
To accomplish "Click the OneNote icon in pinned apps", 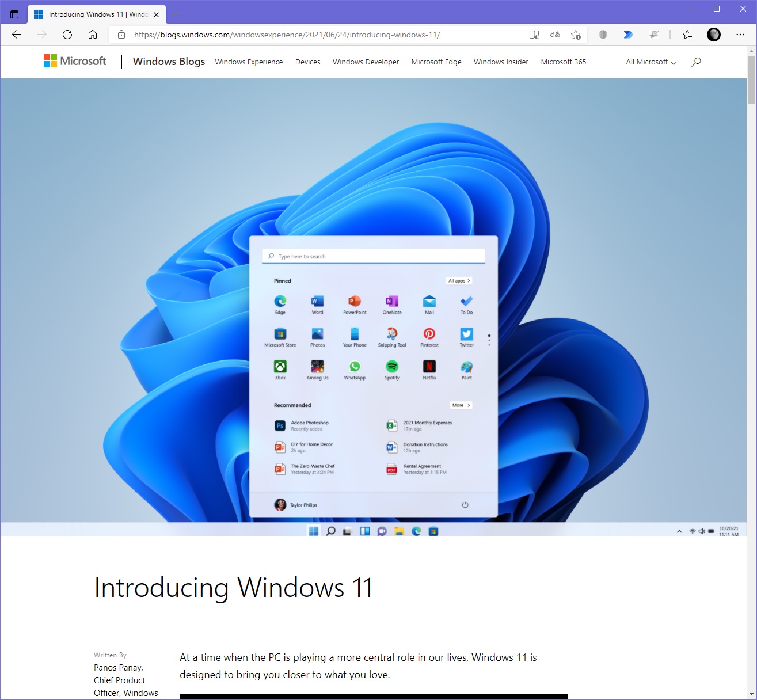I will (x=392, y=301).
